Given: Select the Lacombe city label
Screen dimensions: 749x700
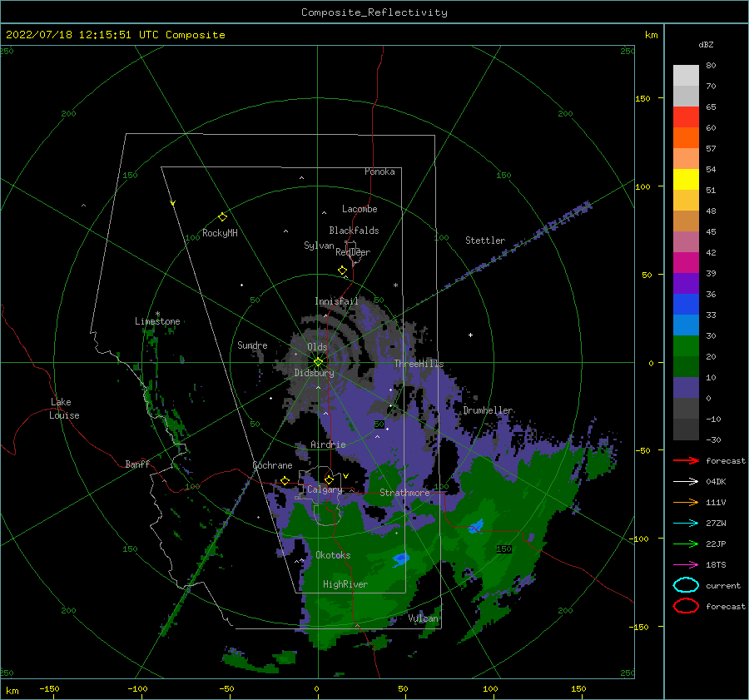Looking at the screenshot, I should 360,209.
